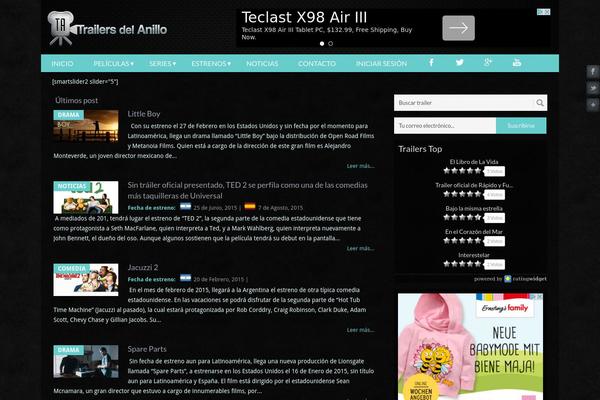Open the Jacuzzi 2 post title
The width and height of the screenshot is (600, 400).
(x=143, y=267)
